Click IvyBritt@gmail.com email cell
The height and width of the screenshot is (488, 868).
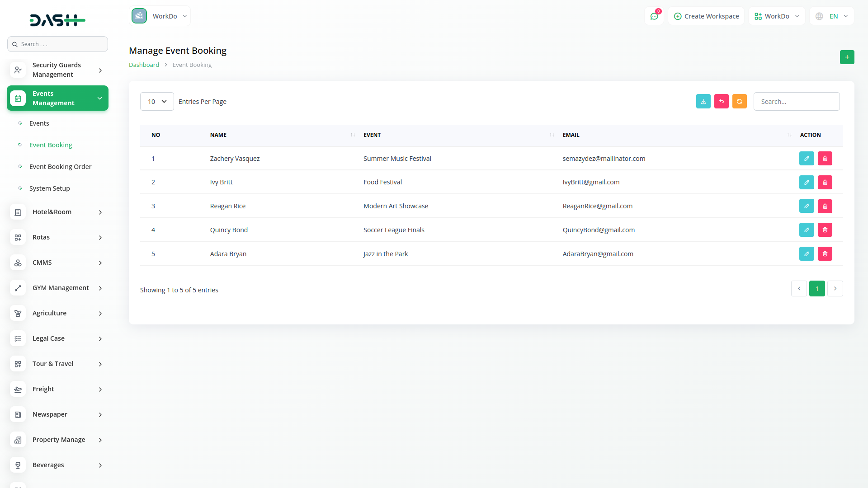coord(591,183)
